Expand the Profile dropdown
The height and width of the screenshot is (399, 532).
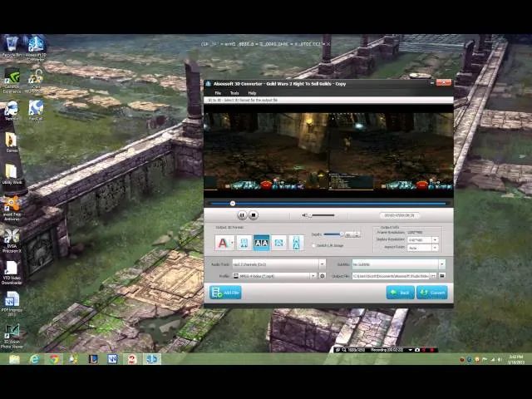(313, 276)
